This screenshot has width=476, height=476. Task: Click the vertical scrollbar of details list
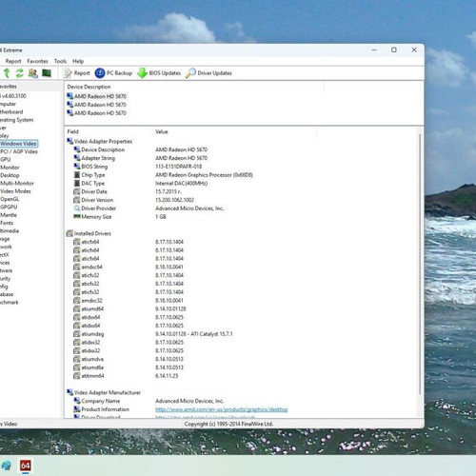420,264
